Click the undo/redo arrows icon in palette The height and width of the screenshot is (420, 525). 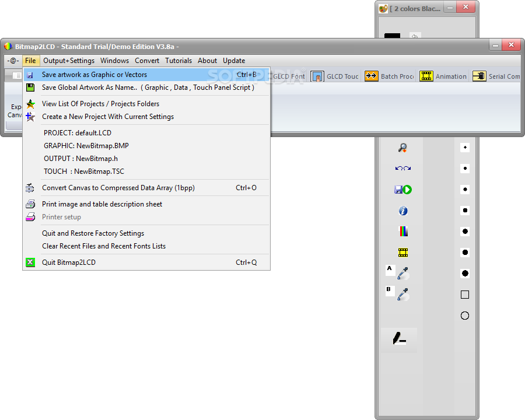(402, 169)
